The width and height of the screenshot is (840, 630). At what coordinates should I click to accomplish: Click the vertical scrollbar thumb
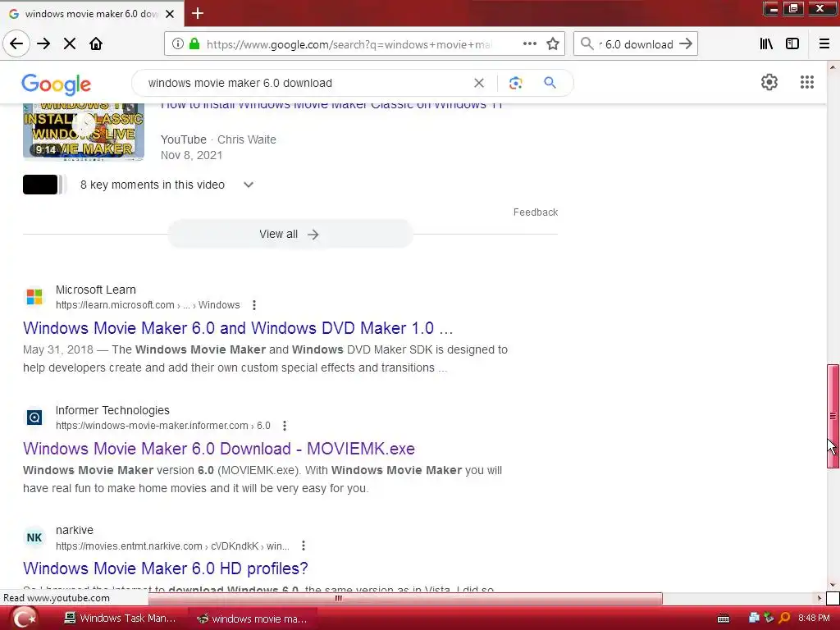point(833,416)
